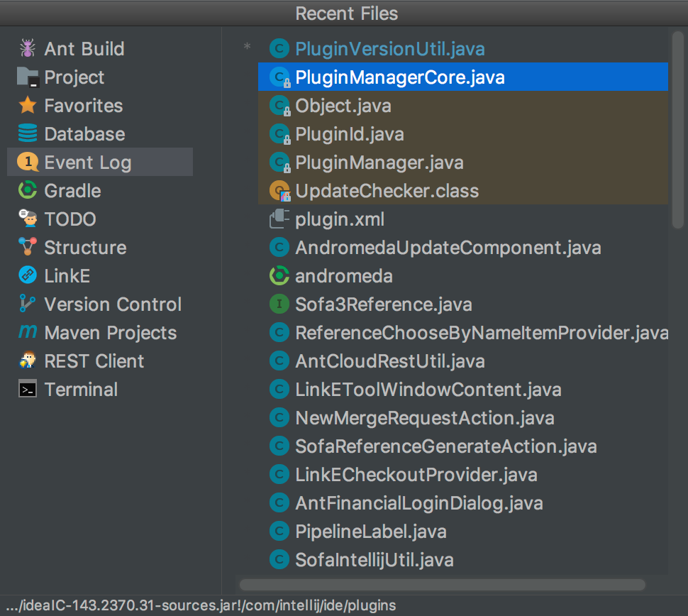
Task: Open the Project tool window
Action: [x=100, y=77]
